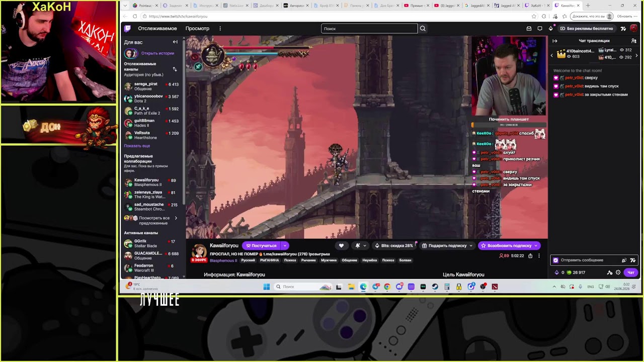Open the Twitch inbox messages icon
The width and height of the screenshot is (644, 362).
tap(529, 29)
